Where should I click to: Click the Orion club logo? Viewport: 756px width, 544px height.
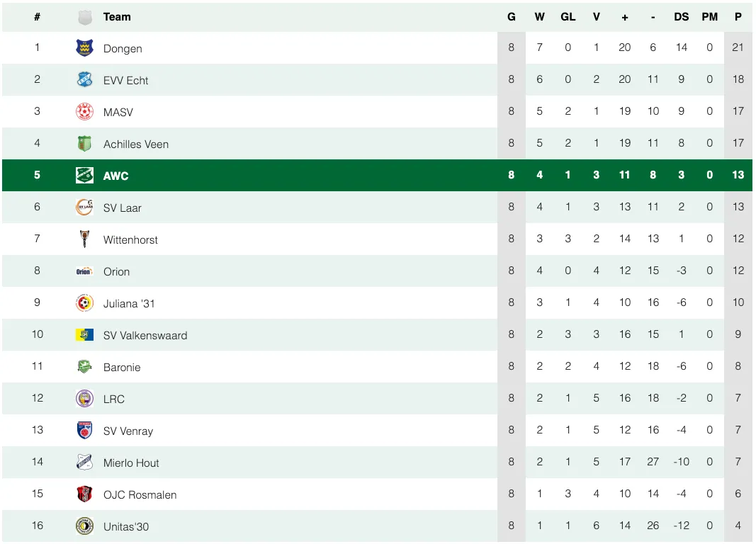coord(84,271)
